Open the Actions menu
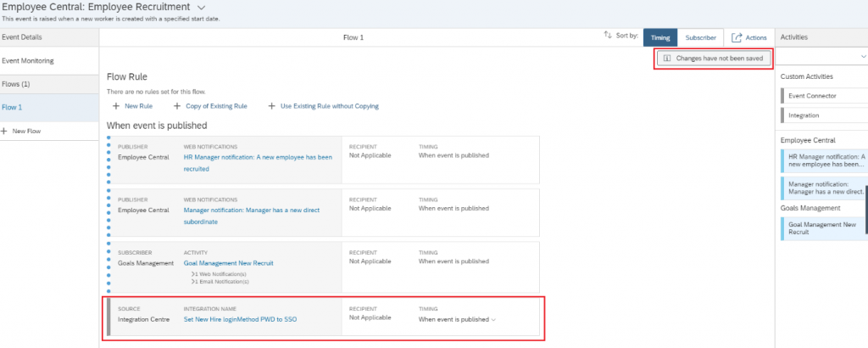The height and width of the screenshot is (348, 868). tap(749, 37)
